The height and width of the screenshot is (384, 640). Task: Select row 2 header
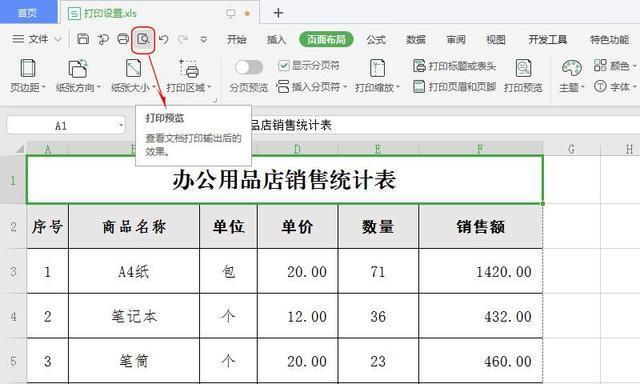point(13,226)
